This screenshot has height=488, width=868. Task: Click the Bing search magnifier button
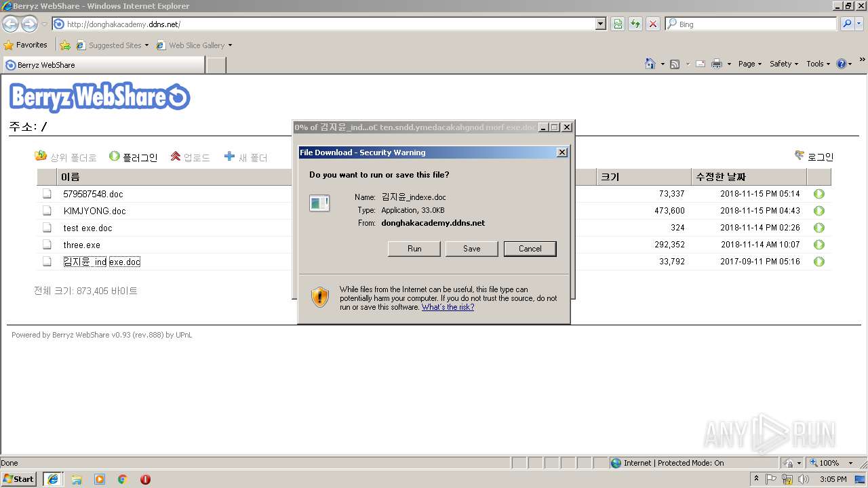click(847, 24)
